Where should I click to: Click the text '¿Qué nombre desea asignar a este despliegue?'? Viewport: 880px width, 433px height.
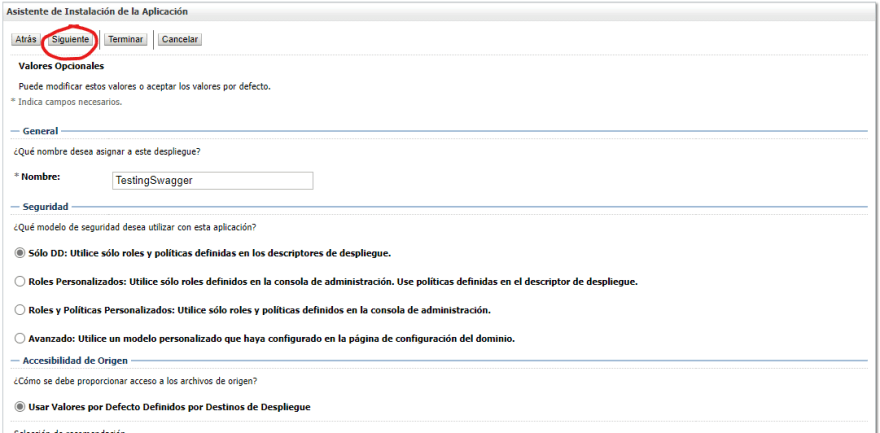[x=107, y=151]
